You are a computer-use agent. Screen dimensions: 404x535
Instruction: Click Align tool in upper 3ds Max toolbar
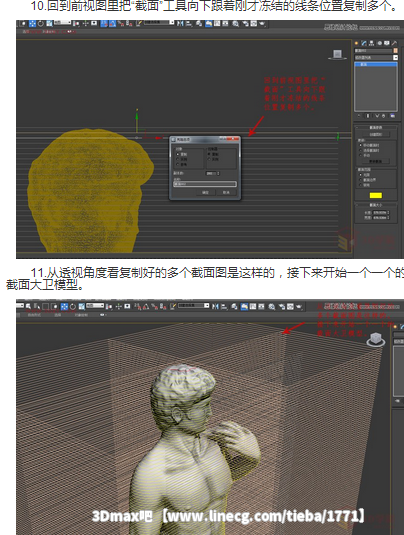pyautogui.click(x=189, y=24)
